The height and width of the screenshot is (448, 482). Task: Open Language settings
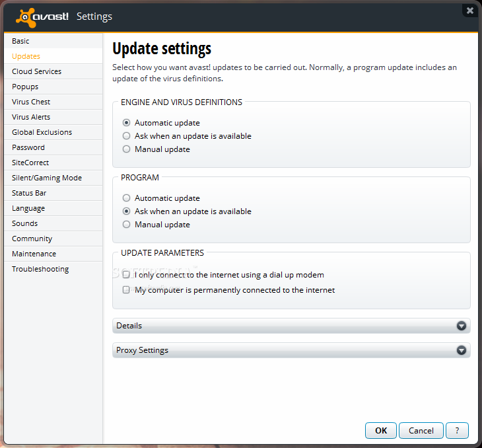[53, 208]
